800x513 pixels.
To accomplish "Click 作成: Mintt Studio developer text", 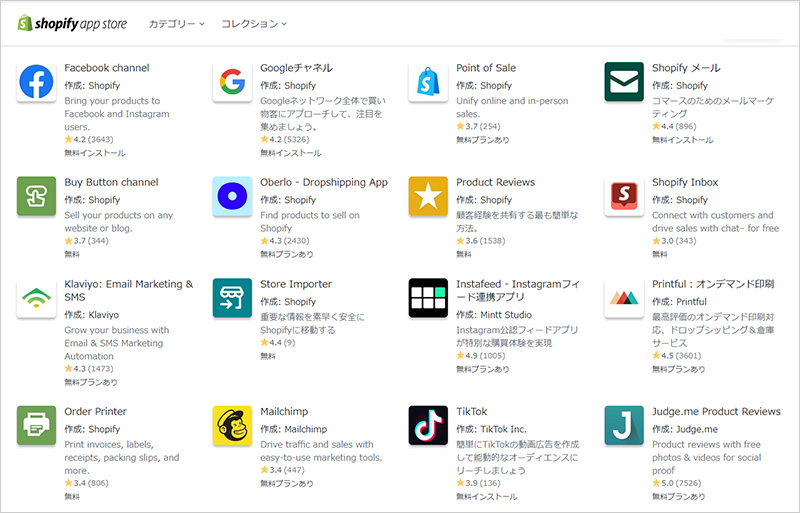I will tap(494, 315).
